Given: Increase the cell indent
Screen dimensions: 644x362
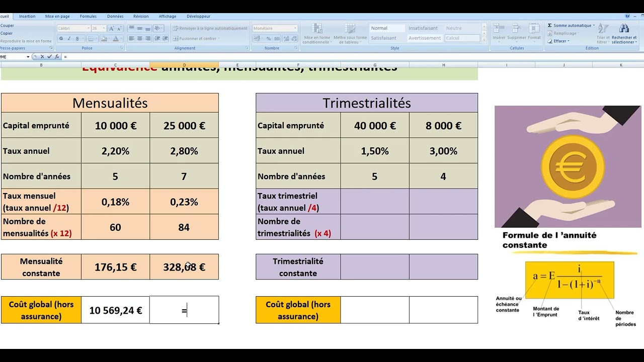Looking at the screenshot, I should [165, 39].
